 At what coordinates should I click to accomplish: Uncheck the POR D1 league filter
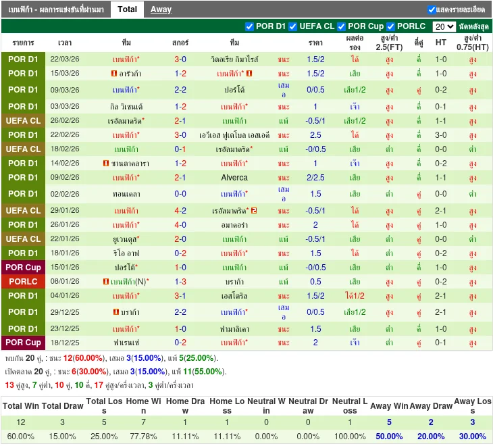(x=251, y=26)
